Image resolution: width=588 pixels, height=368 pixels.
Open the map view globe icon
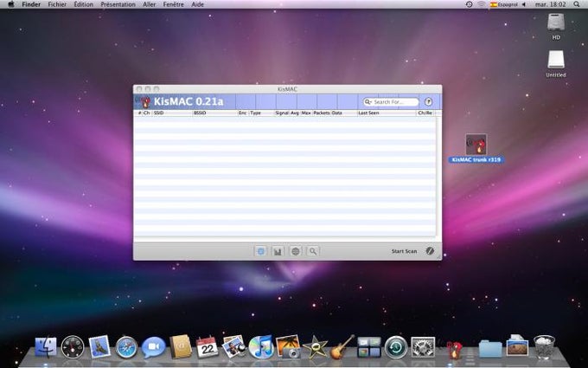[296, 251]
